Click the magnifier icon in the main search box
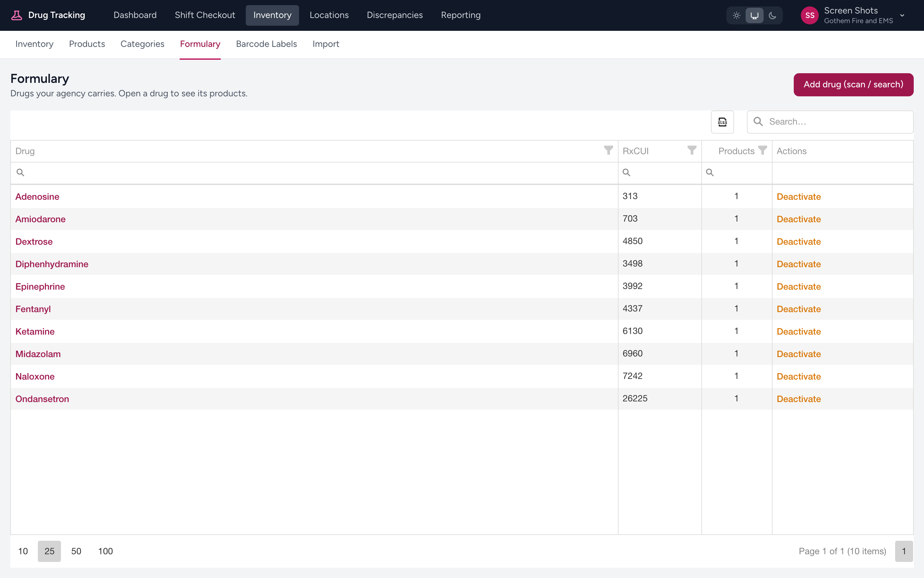This screenshot has width=924, height=578. point(758,122)
